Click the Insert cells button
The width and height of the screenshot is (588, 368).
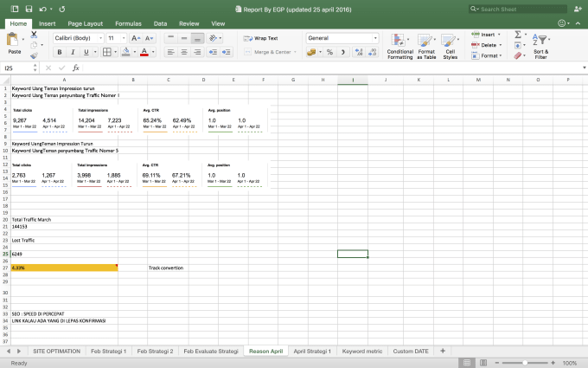(x=486, y=35)
